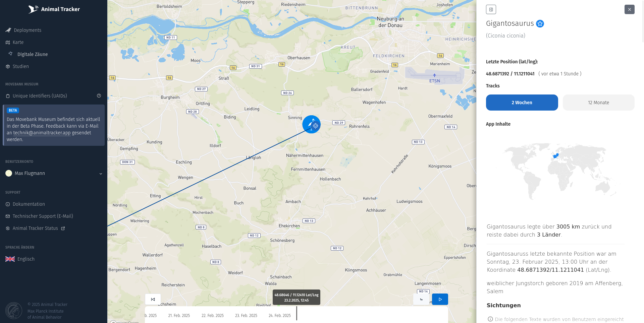Click the help icon next to Unique Identifiers

[99, 96]
